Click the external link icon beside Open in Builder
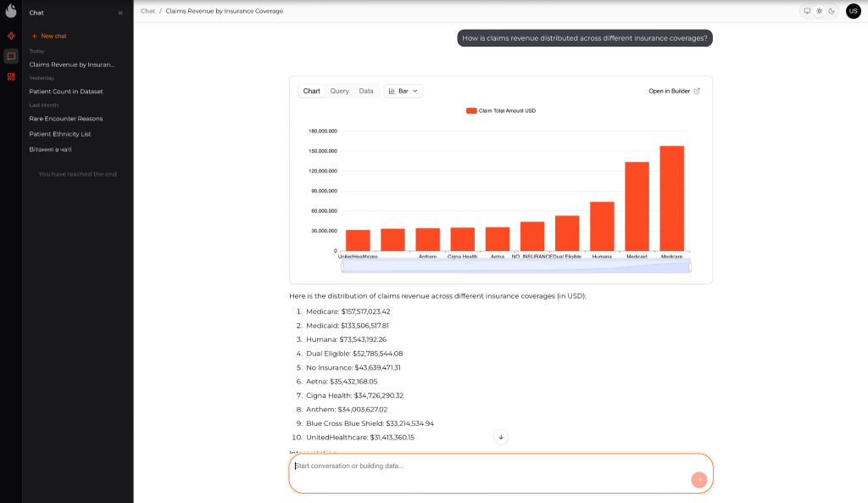This screenshot has height=503, width=868. [x=697, y=91]
